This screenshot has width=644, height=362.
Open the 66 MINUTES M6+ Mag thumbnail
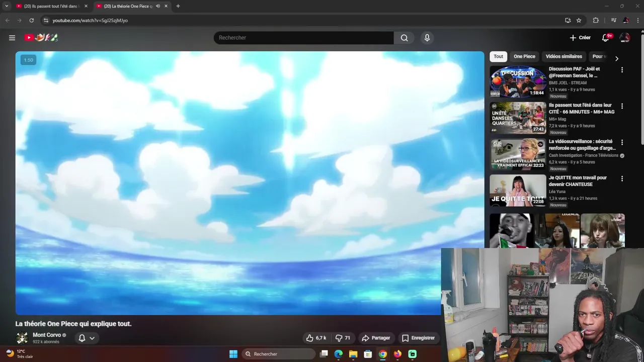[518, 118]
